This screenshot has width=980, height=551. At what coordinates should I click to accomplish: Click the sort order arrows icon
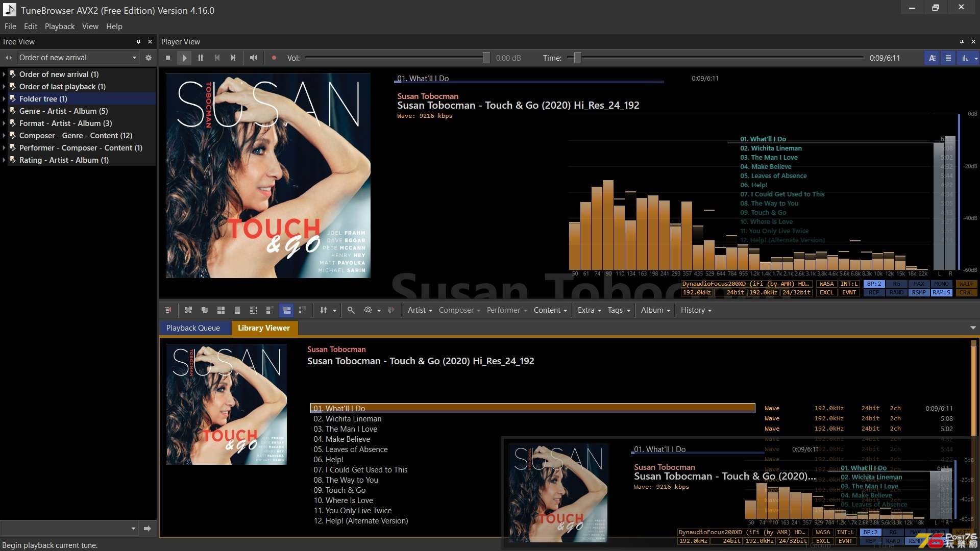pos(324,310)
